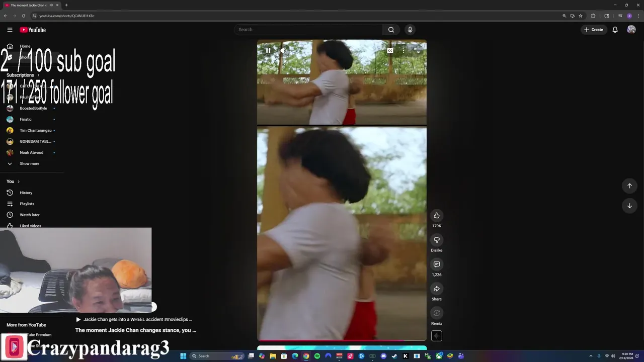Click the Short title 'The moment Jackie Chan changes stance'
Image resolution: width=644 pixels, height=362 pixels.
[x=136, y=330]
